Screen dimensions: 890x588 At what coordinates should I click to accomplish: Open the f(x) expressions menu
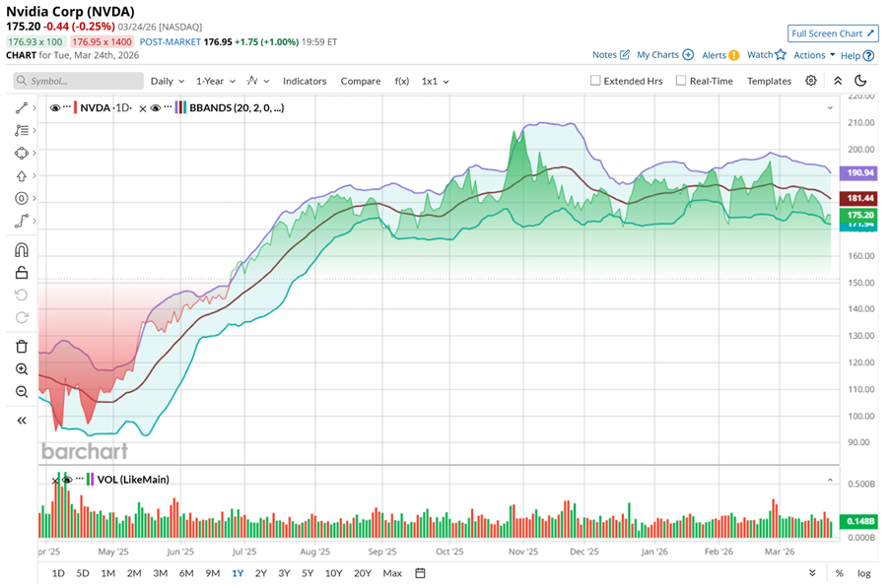402,81
